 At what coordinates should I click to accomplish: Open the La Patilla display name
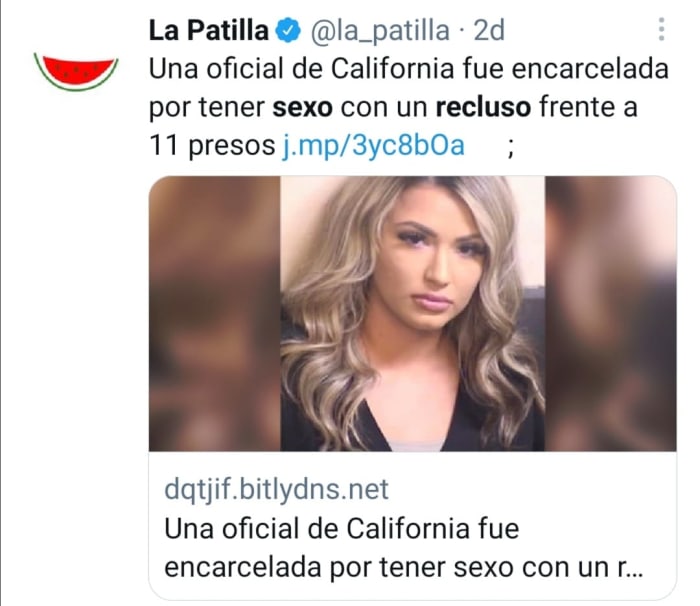pyautogui.click(x=208, y=30)
